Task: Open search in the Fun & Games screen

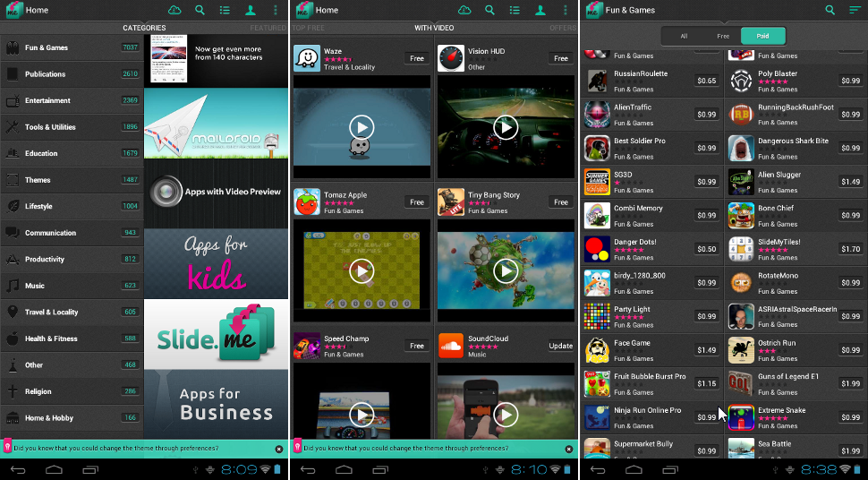Action: coord(830,10)
